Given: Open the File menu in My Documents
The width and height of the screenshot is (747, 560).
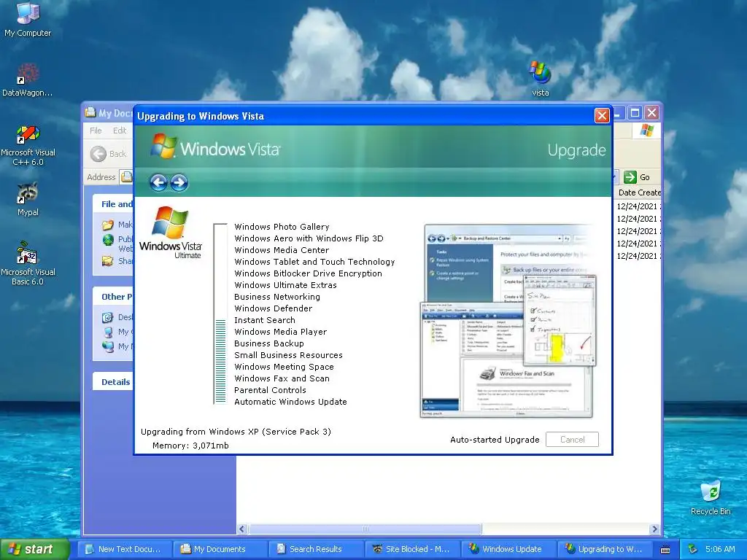Looking at the screenshot, I should (x=96, y=131).
